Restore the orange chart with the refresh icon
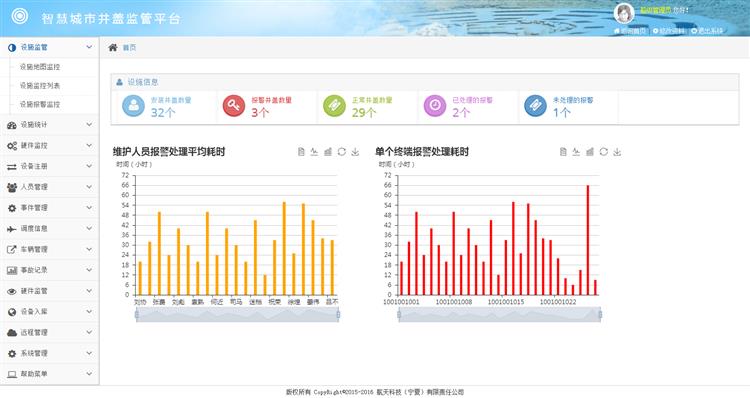This screenshot has width=750, height=398. 342,152
